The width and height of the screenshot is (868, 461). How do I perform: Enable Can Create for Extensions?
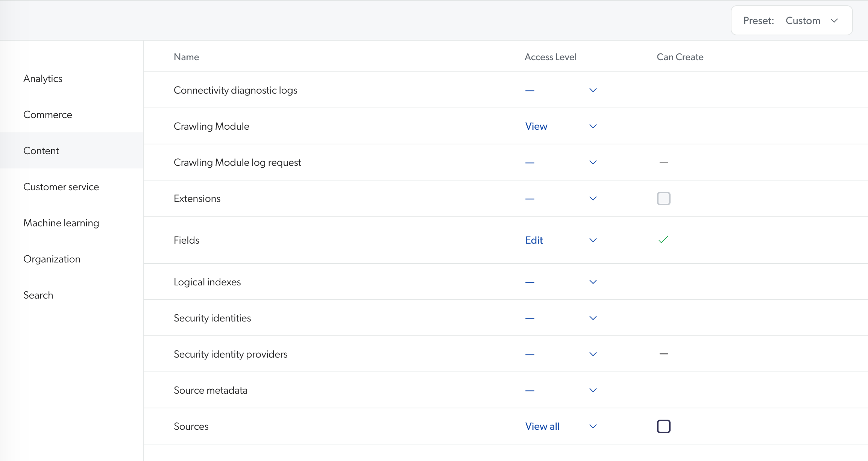point(663,198)
